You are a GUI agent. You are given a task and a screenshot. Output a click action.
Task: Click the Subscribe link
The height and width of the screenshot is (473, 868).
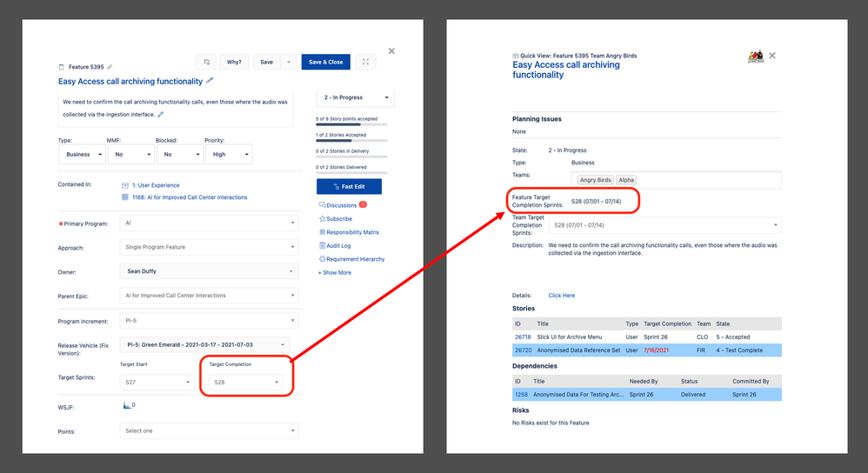(339, 219)
